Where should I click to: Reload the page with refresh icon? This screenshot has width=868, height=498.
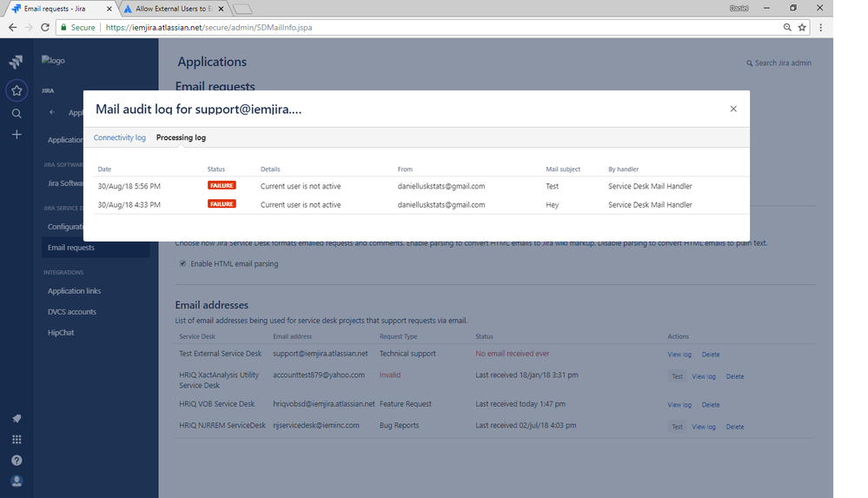pyautogui.click(x=45, y=27)
